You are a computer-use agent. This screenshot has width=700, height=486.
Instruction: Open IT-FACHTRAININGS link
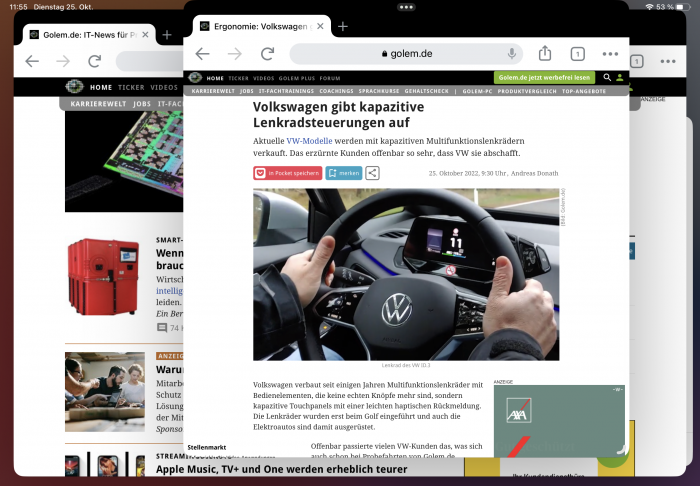(x=286, y=91)
